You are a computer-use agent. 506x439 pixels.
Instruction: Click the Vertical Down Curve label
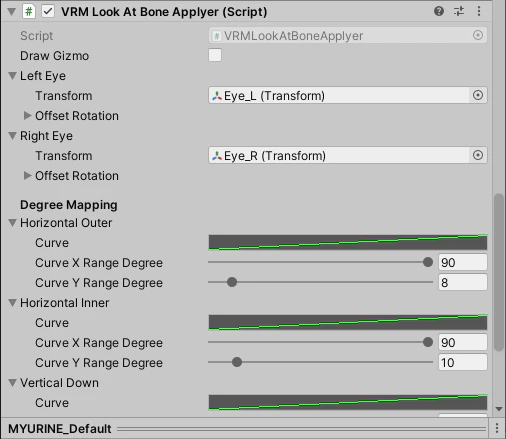click(x=52, y=403)
